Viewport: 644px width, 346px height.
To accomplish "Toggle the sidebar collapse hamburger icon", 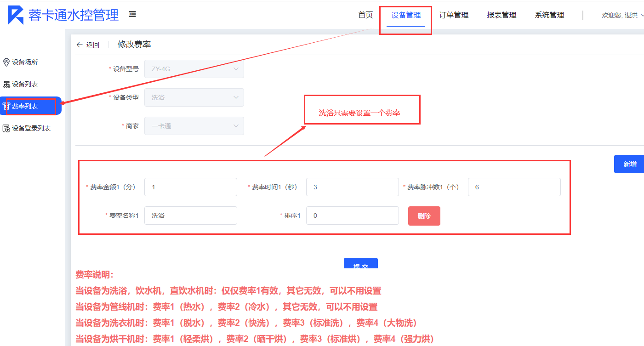I will click(132, 15).
